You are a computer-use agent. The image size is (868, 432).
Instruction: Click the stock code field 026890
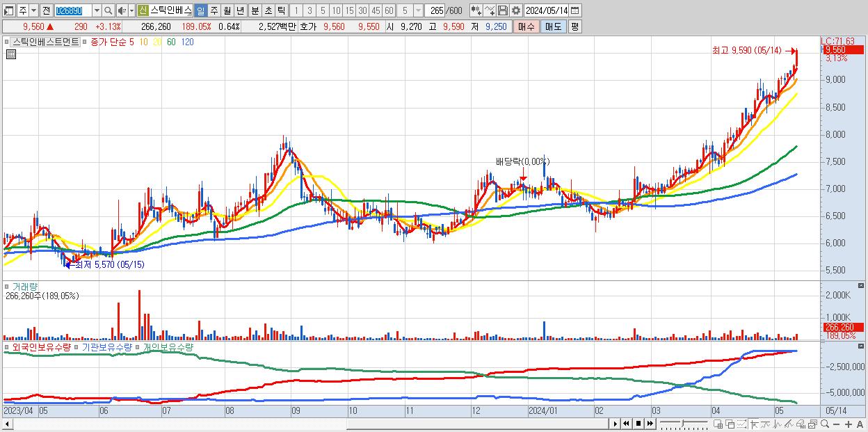coord(73,10)
